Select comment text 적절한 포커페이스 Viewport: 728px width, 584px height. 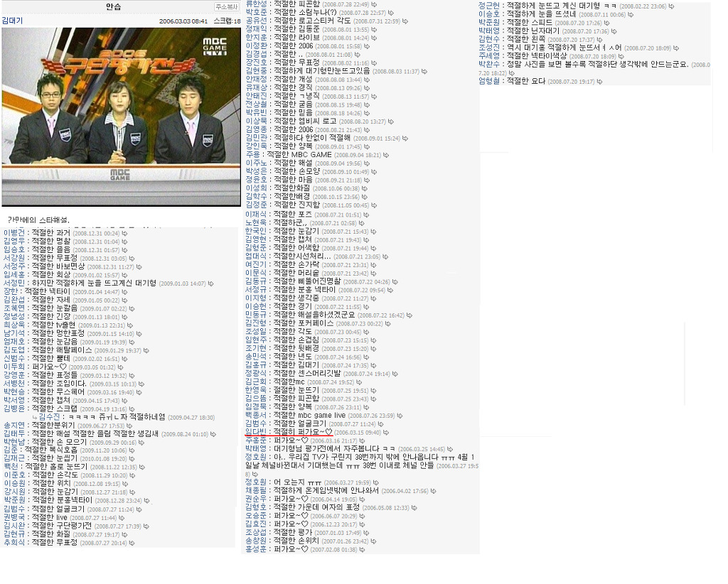tap(304, 323)
